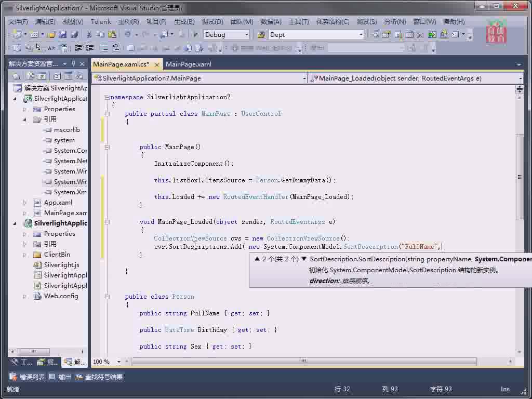Click the Find in Files icon beside Dept box

[x=261, y=34]
